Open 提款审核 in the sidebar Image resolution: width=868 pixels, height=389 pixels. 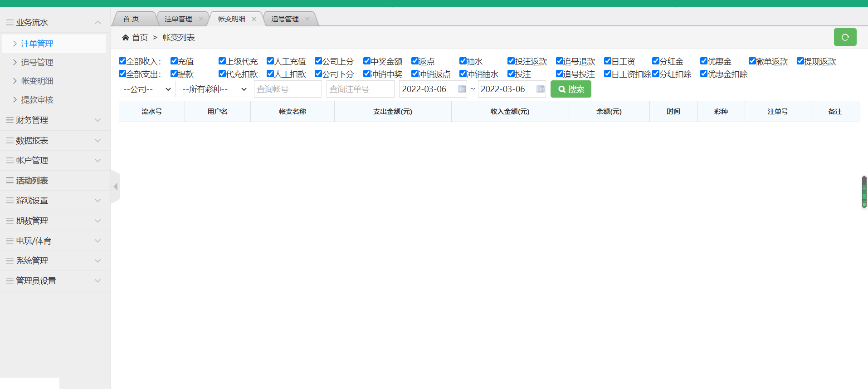[x=37, y=100]
